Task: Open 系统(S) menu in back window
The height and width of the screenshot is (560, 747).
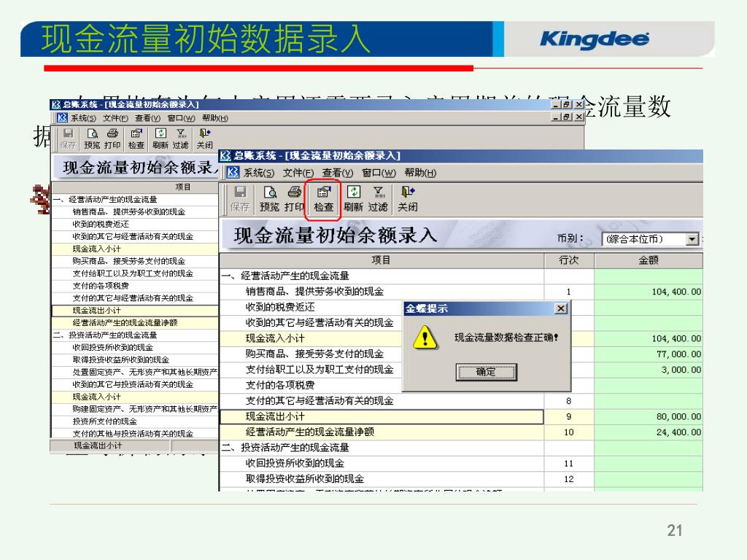Action: [x=83, y=118]
